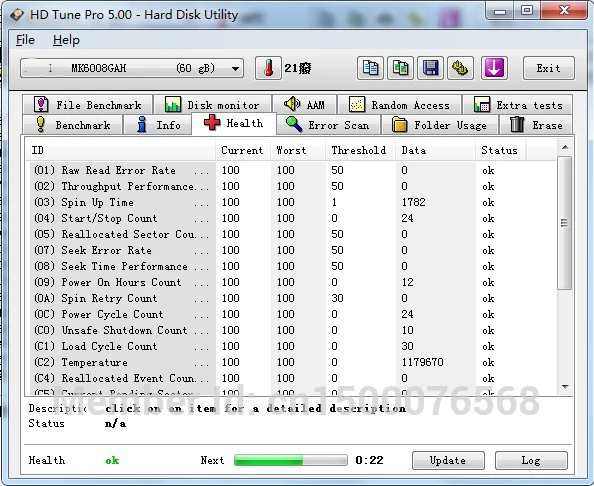Click the red cross Health icon
594x486 pixels.
[212, 123]
